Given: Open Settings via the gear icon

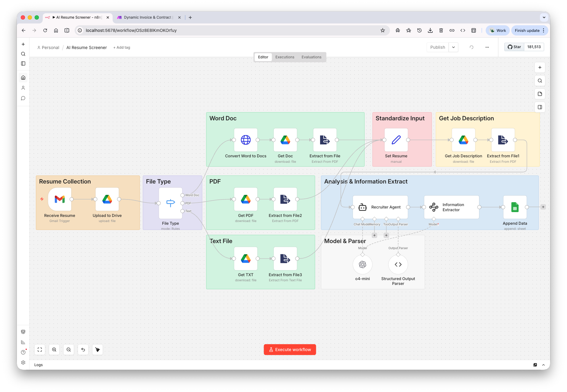Looking at the screenshot, I should pyautogui.click(x=23, y=362).
